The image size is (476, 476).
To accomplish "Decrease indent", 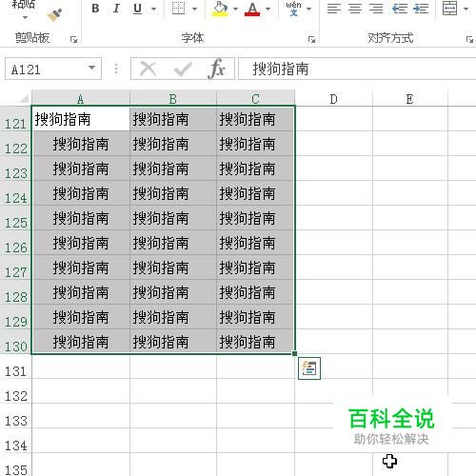I will 400,9.
